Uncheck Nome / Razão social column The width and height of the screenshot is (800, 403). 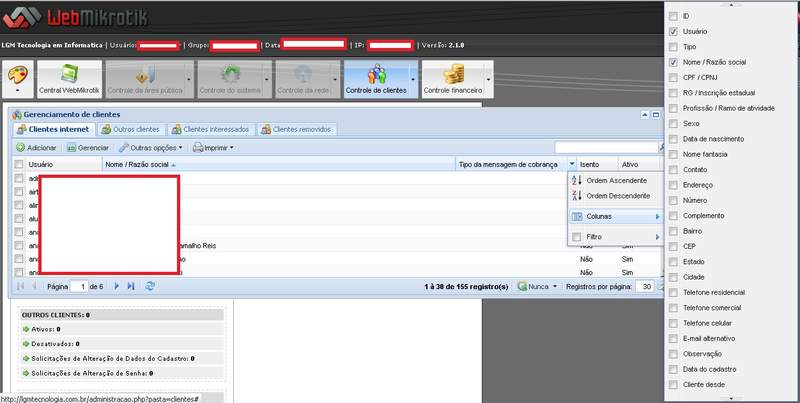(673, 62)
